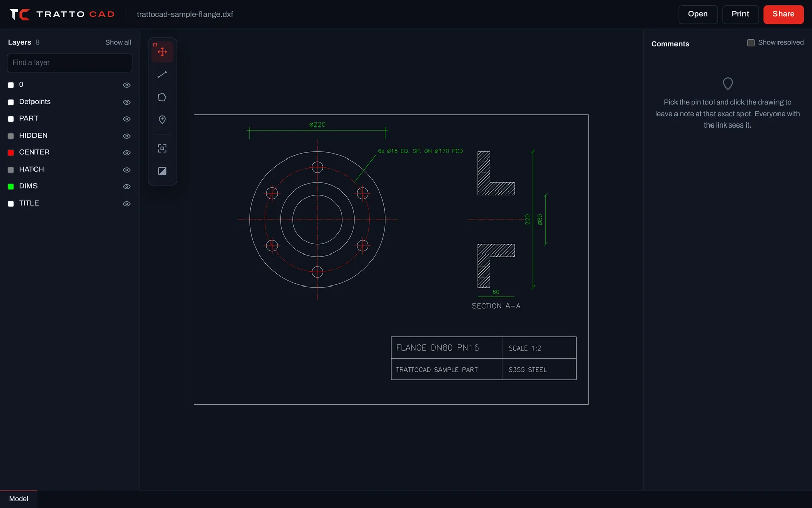
Task: Click the SECTION A–A label in drawing
Action: [496, 306]
